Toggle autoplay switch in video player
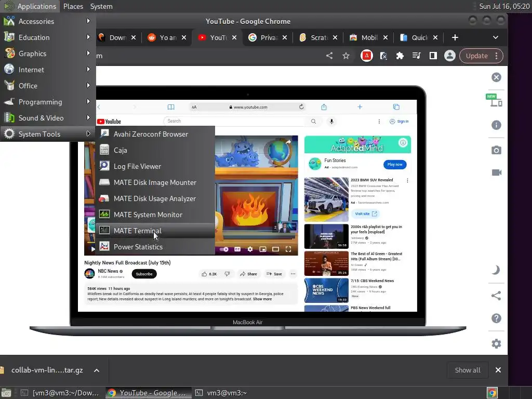This screenshot has width=532, height=399. [x=224, y=249]
